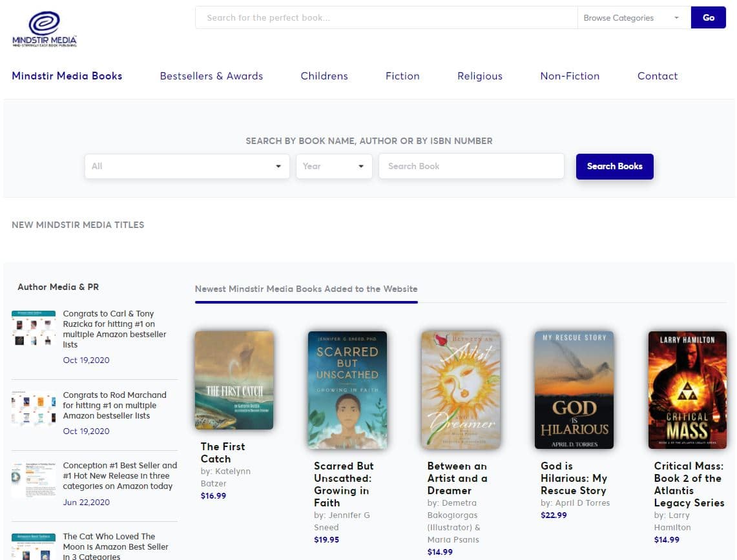The width and height of the screenshot is (737, 560).
Task: Expand the All category dropdown
Action: point(187,166)
